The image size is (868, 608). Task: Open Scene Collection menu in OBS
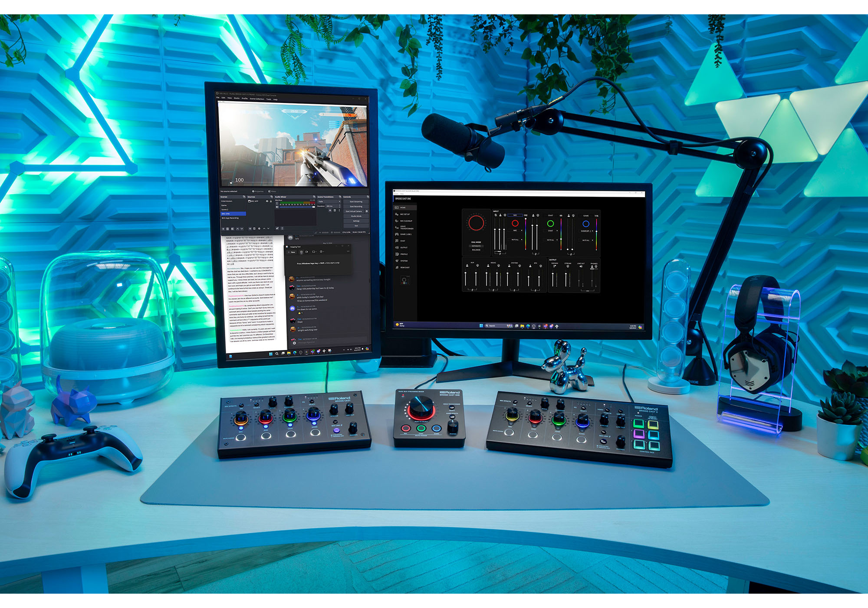tap(257, 99)
